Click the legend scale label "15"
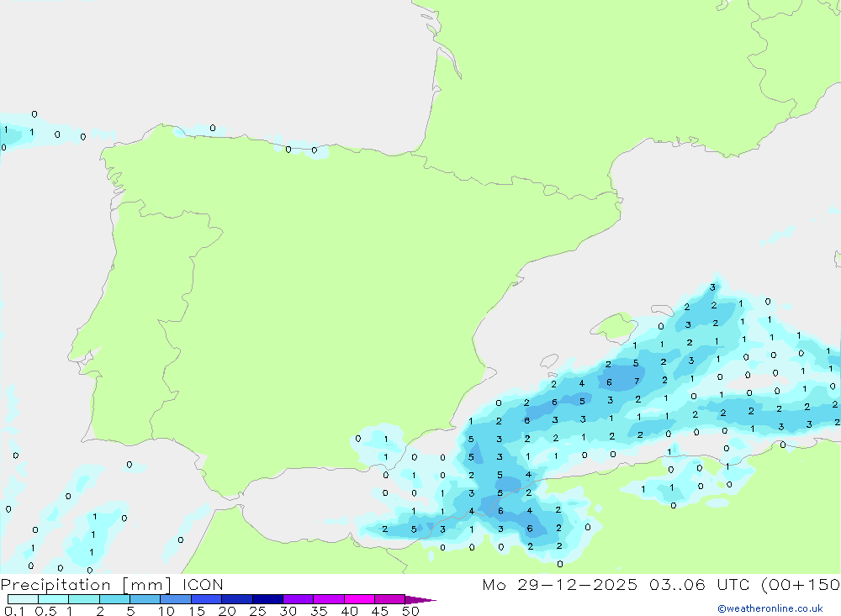This screenshot has height=616, width=841. coord(197,611)
